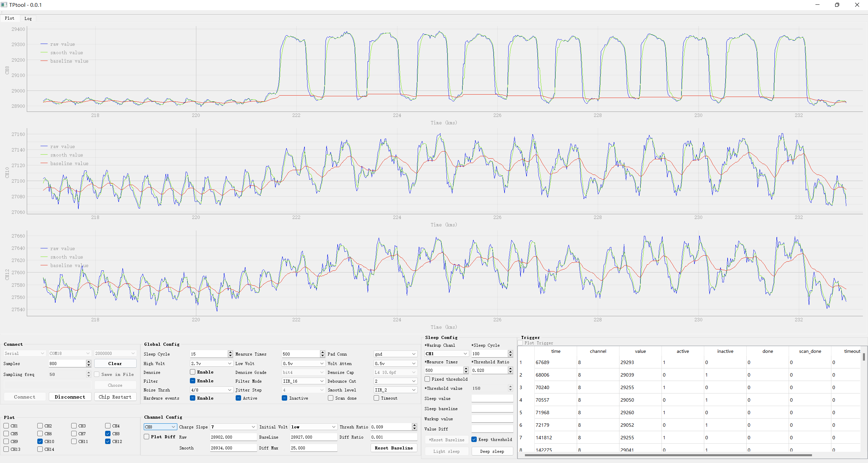Click the Diff Ratio input field
The height and width of the screenshot is (463, 868).
394,437
